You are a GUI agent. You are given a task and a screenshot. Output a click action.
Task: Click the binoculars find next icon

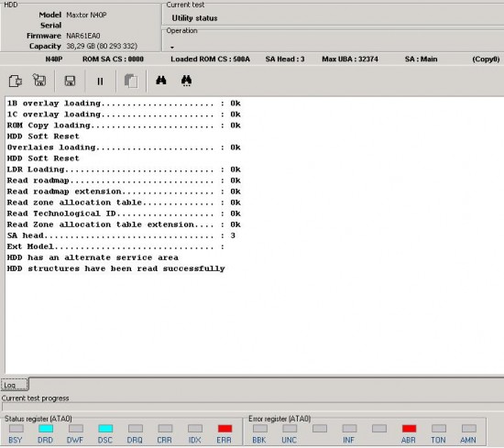[186, 81]
